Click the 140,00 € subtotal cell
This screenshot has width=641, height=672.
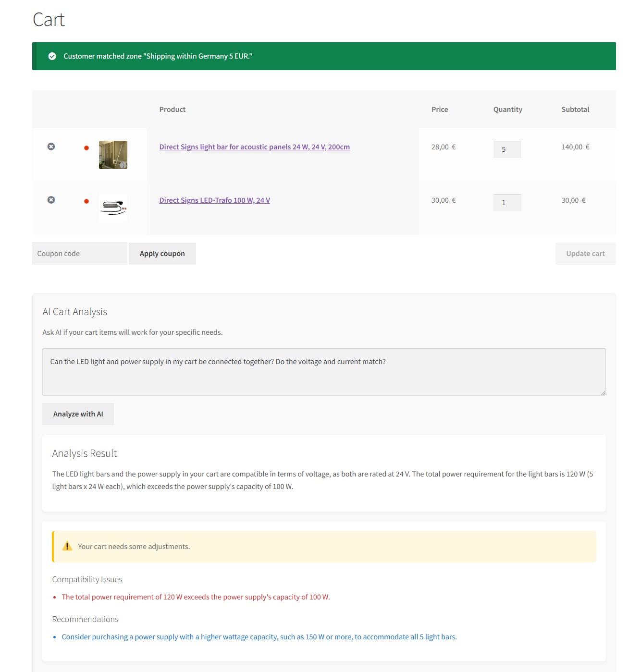click(575, 147)
